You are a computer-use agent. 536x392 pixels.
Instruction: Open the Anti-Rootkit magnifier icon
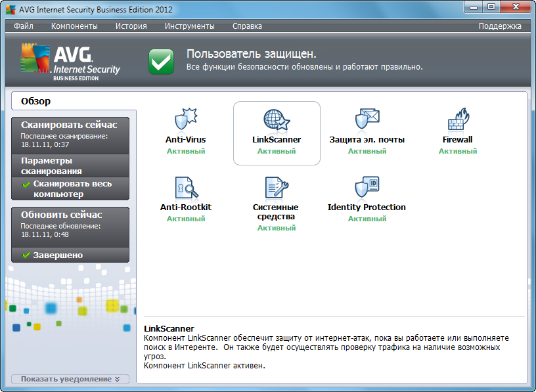point(187,187)
